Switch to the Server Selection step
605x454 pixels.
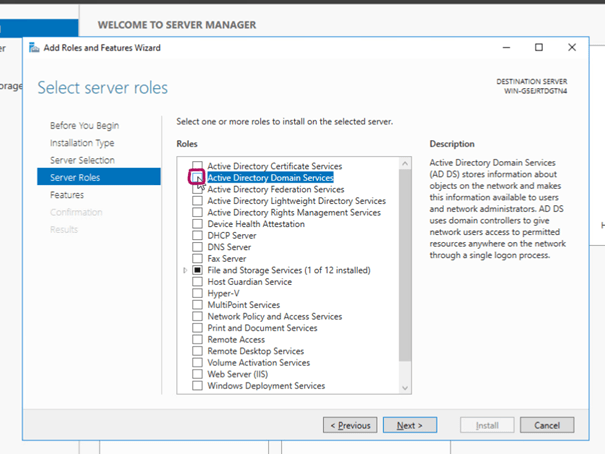point(82,160)
